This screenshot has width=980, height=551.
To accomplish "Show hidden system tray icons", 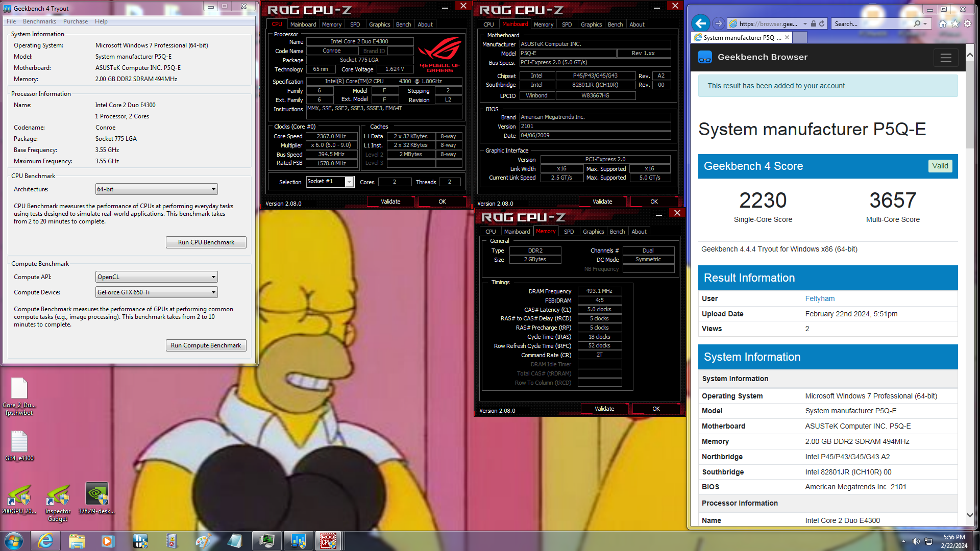I will 903,541.
